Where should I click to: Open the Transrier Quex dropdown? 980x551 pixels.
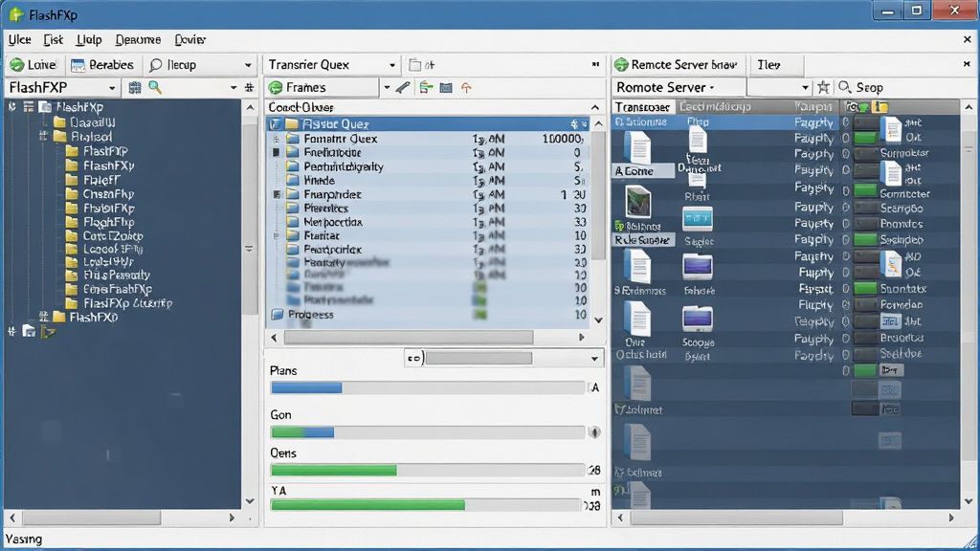tap(391, 65)
